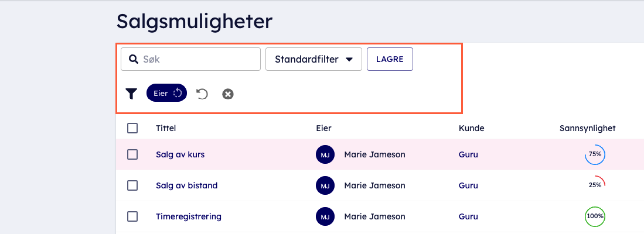The width and height of the screenshot is (644, 234).
Task: Sort by the Sannsynlighet column header
Action: (587, 128)
